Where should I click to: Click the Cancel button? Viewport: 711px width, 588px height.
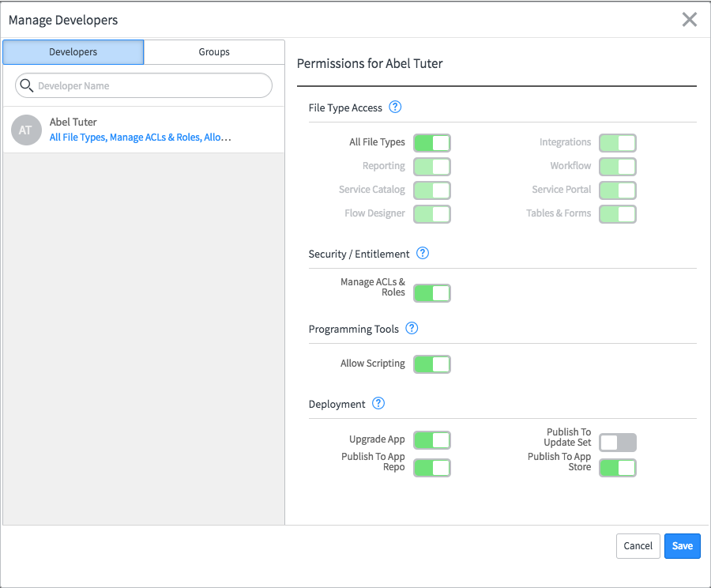638,546
